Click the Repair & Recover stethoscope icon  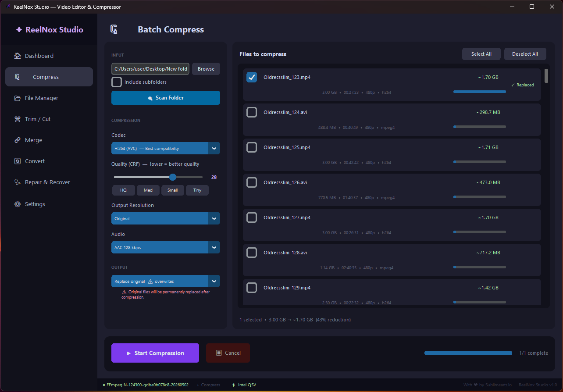coord(18,182)
